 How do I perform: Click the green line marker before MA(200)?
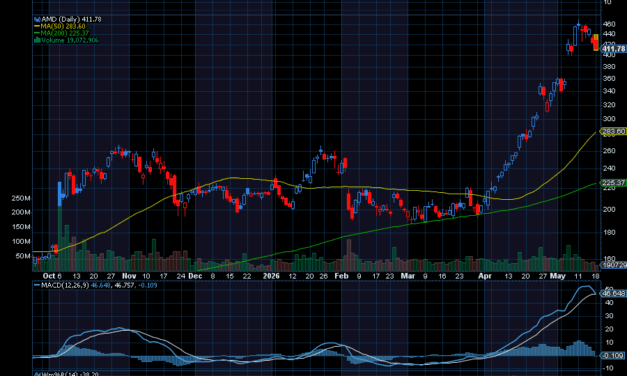(37, 33)
